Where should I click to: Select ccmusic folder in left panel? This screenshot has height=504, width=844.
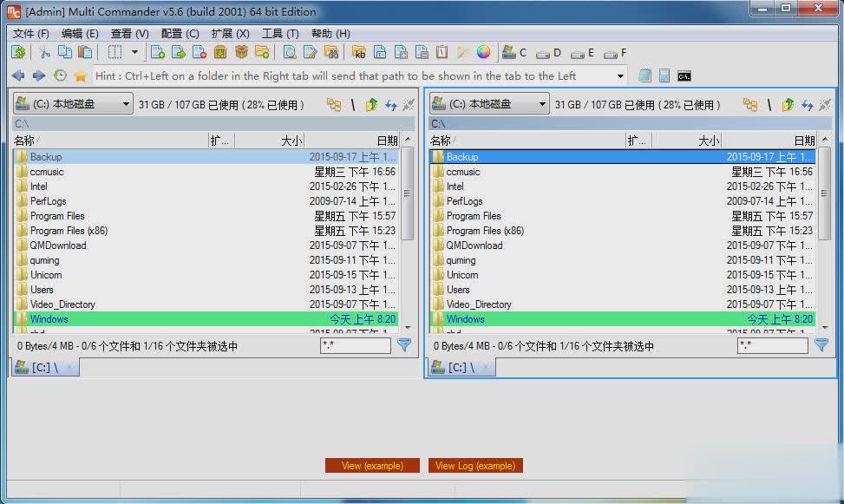pyautogui.click(x=206, y=172)
